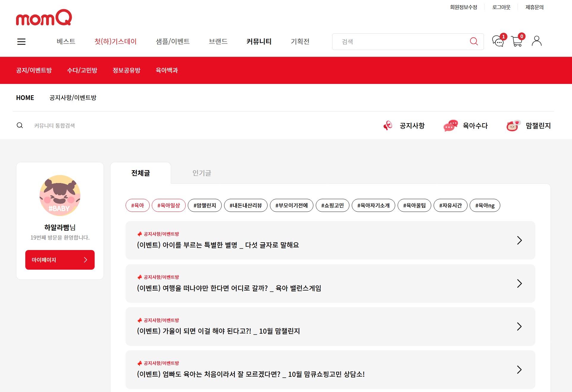
Task: Click the user profile icon
Action: click(x=536, y=41)
